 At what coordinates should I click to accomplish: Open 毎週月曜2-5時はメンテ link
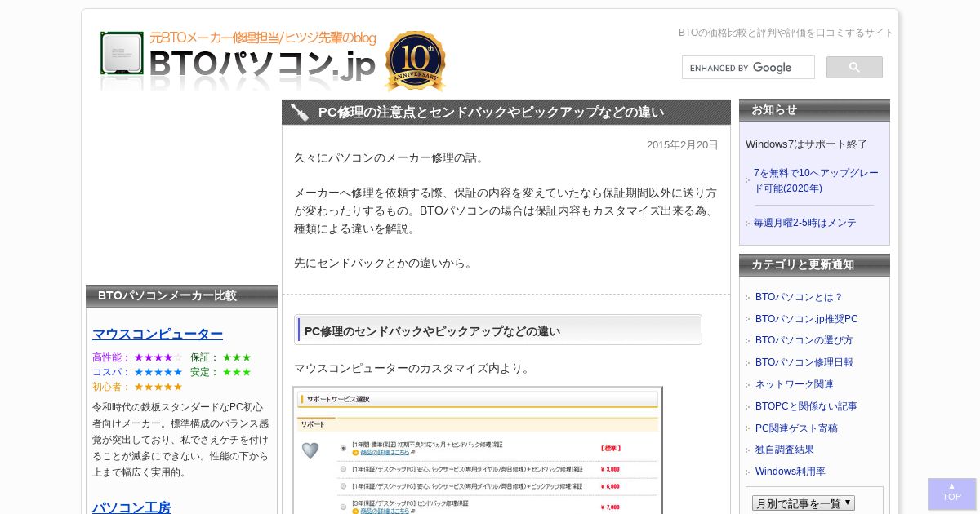coord(805,223)
